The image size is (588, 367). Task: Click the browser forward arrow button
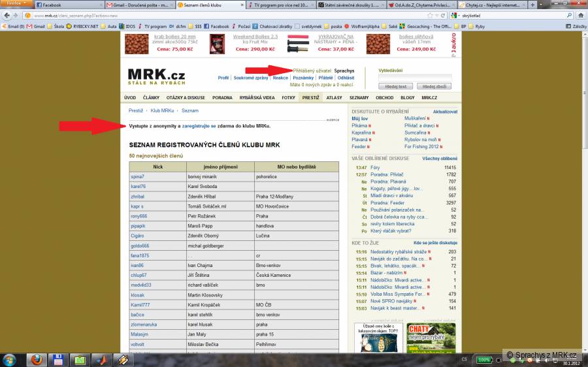16,16
